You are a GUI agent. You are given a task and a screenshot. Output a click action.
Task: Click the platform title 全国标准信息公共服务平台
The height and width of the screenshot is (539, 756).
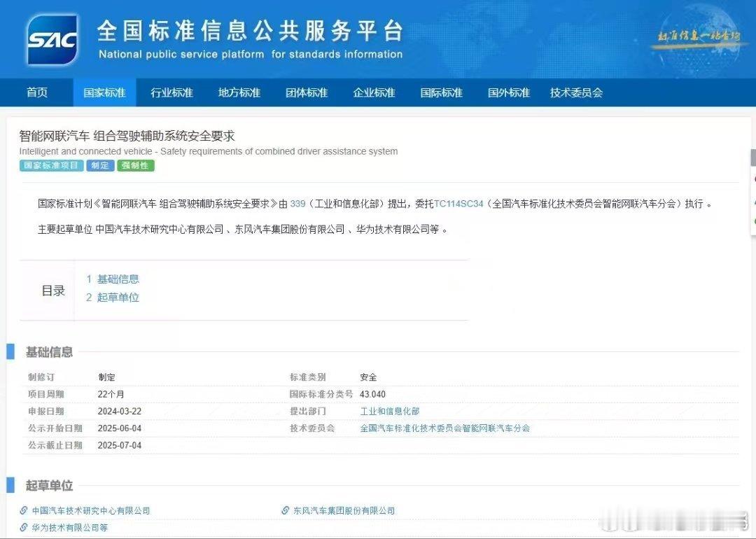[250, 31]
